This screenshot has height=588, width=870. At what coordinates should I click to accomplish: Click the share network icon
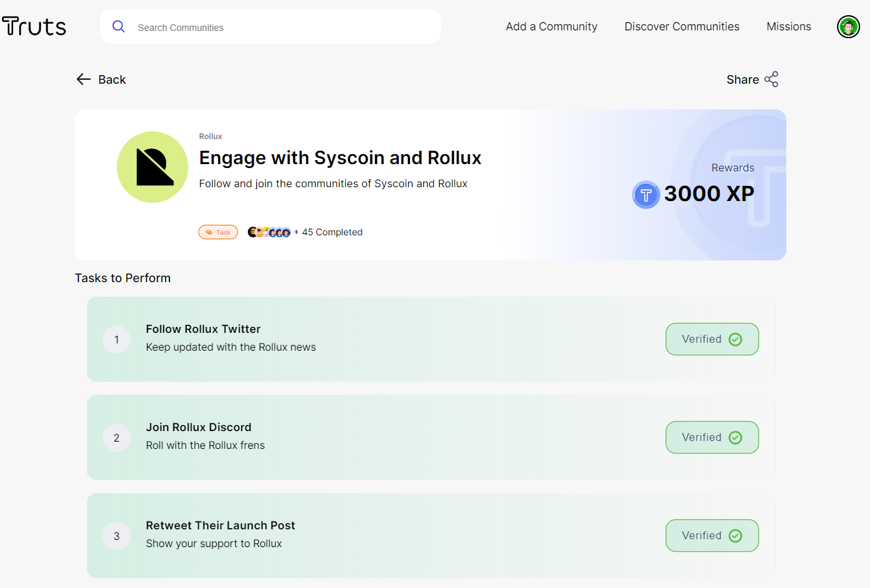(x=771, y=79)
